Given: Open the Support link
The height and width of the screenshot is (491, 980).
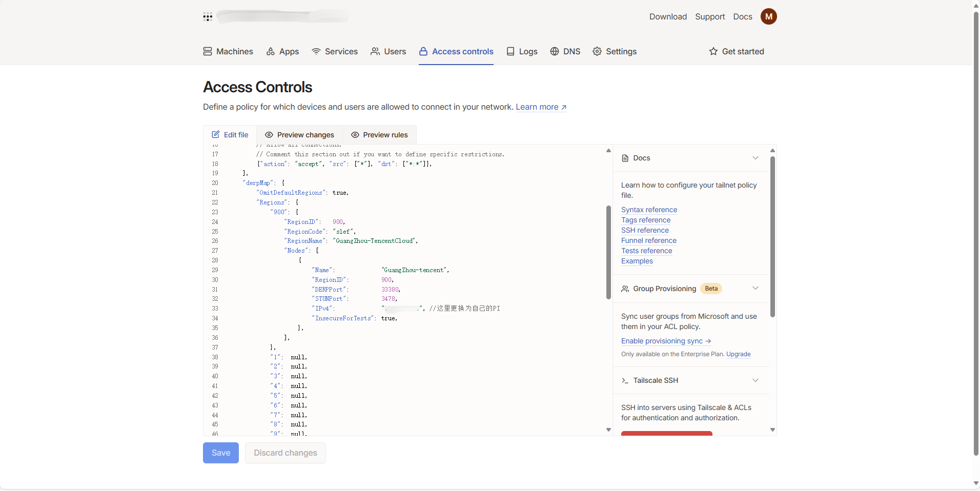Looking at the screenshot, I should point(710,16).
